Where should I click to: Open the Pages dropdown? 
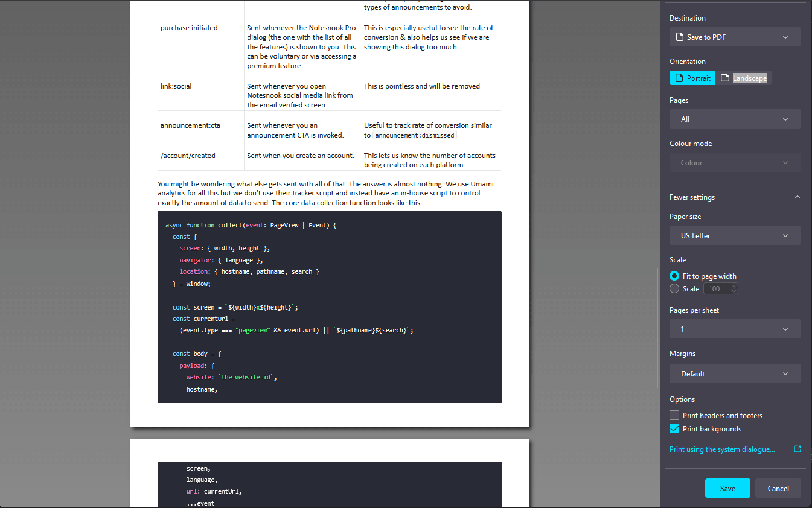[x=735, y=119]
